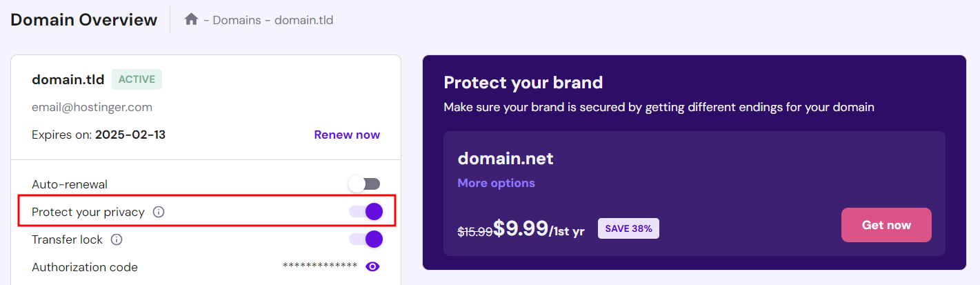Click the masked authorization code asterisks
This screenshot has width=980, height=285.
(320, 266)
